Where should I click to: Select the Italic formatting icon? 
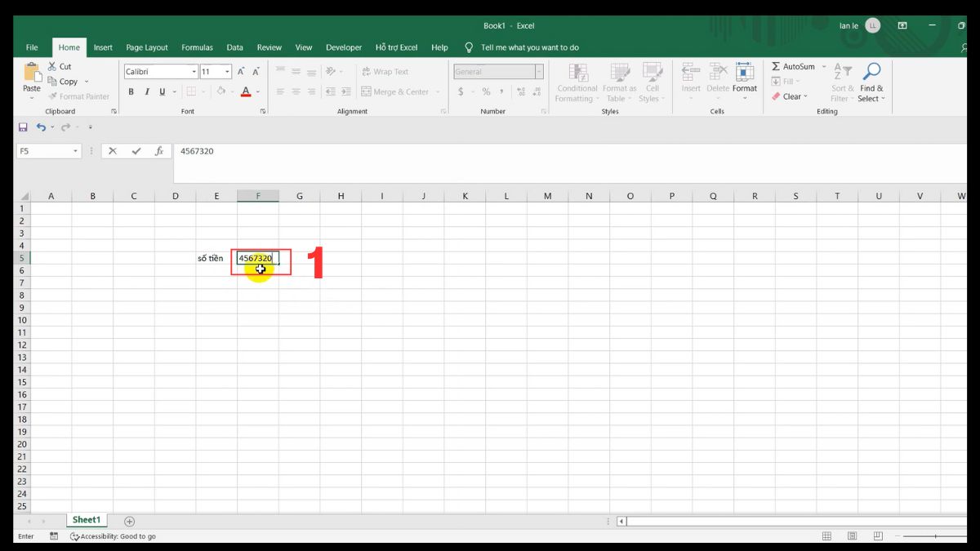tap(147, 91)
